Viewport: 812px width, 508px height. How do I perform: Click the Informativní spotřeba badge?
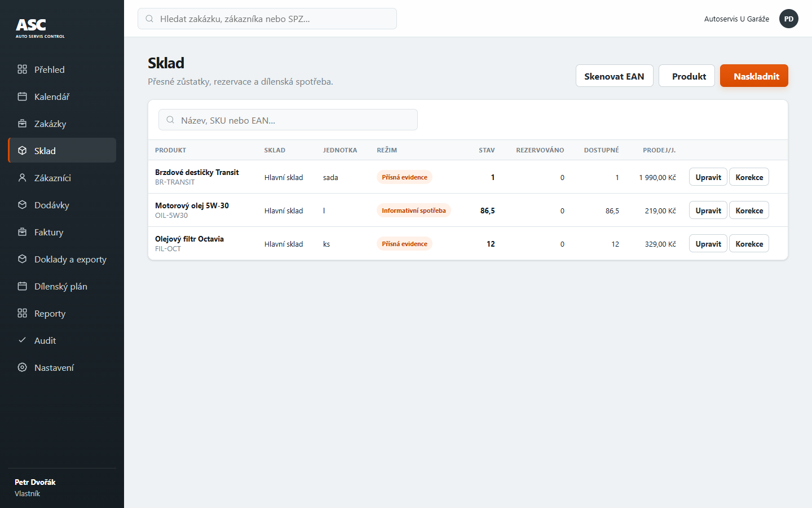point(414,211)
